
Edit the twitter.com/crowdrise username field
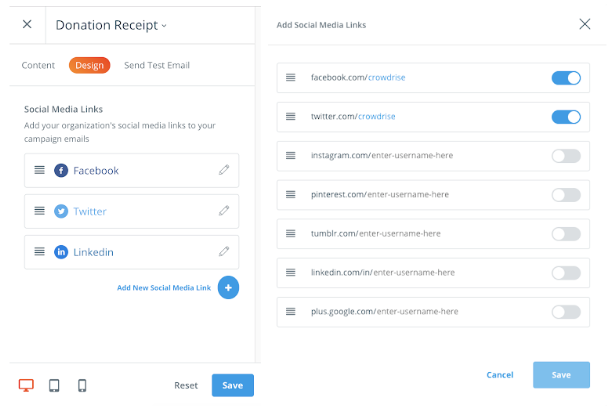(377, 116)
